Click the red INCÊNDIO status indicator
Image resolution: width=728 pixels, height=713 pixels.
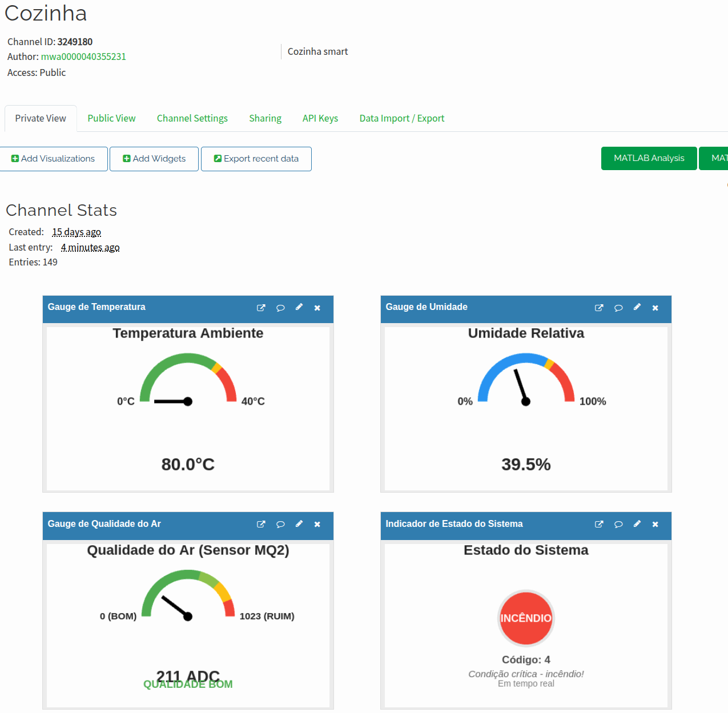point(526,618)
